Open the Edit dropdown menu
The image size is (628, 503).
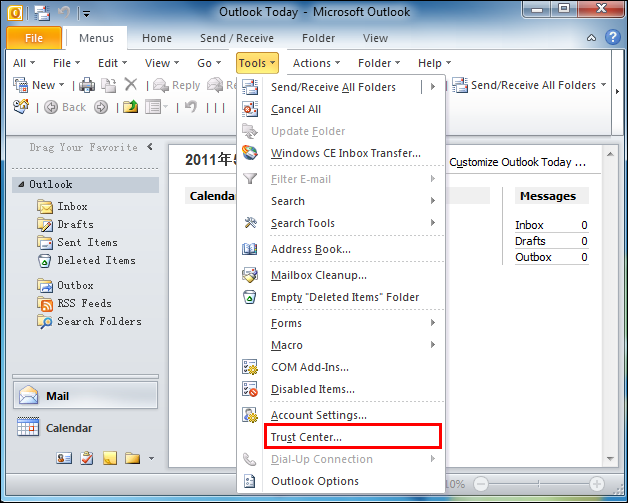[x=113, y=63]
